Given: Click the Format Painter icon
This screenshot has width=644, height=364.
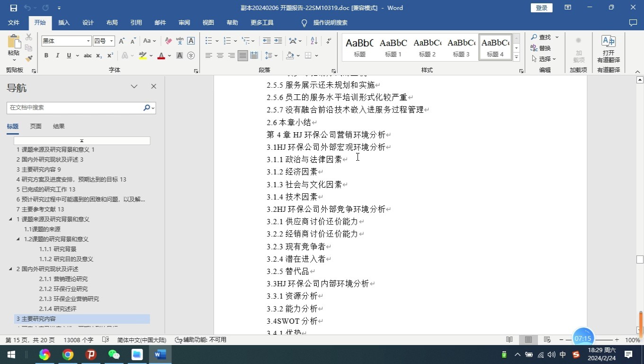Looking at the screenshot, I should click(28, 59).
